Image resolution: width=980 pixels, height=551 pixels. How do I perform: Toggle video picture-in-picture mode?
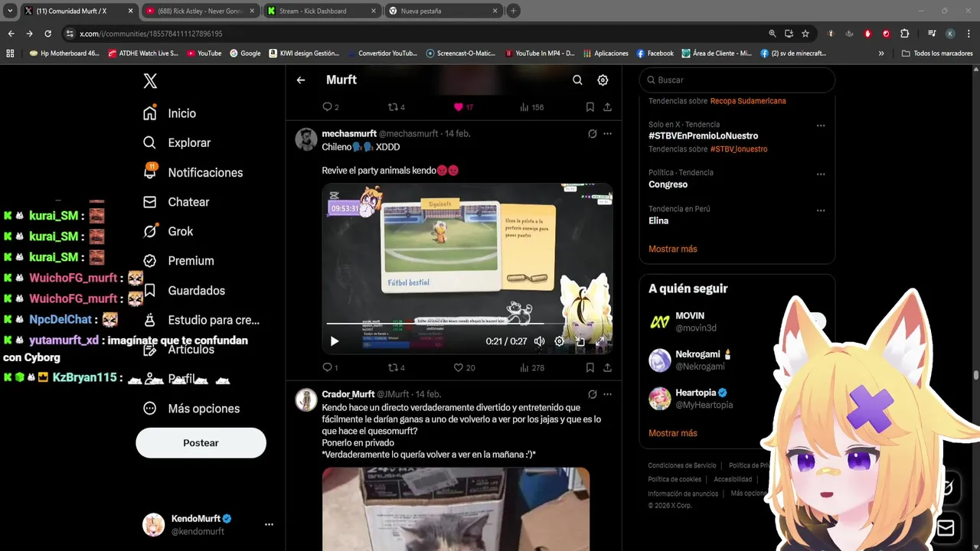pos(580,341)
